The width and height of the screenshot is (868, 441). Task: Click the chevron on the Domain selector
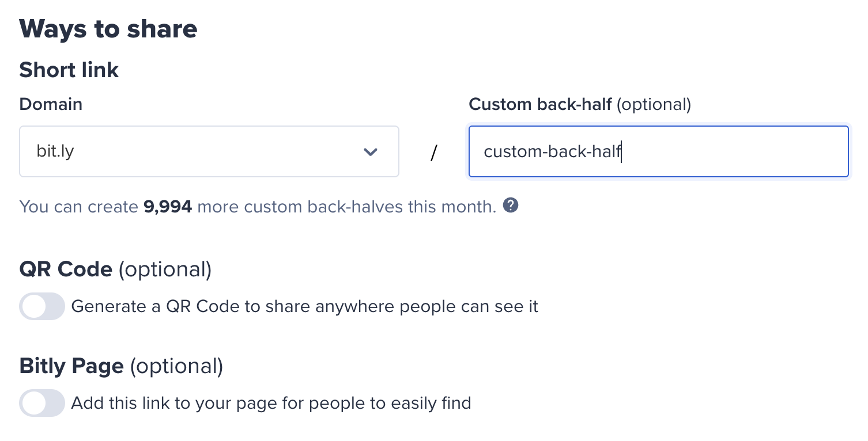pyautogui.click(x=372, y=151)
